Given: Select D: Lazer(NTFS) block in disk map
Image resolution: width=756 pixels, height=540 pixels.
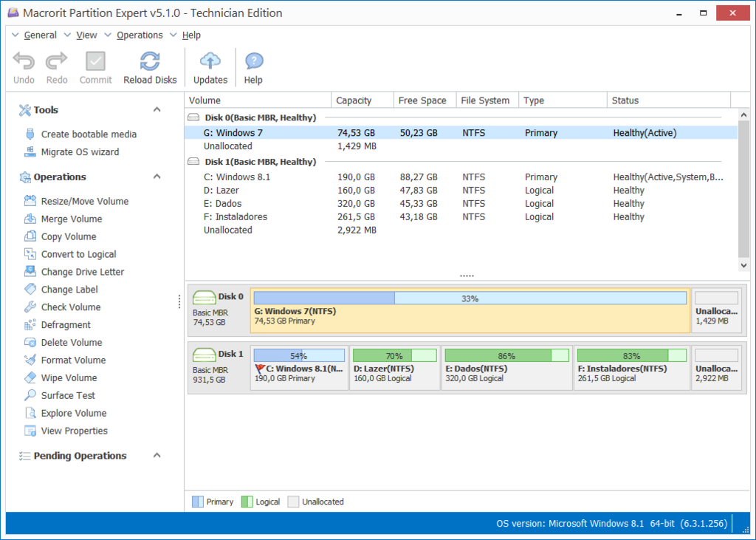Looking at the screenshot, I should (394, 368).
